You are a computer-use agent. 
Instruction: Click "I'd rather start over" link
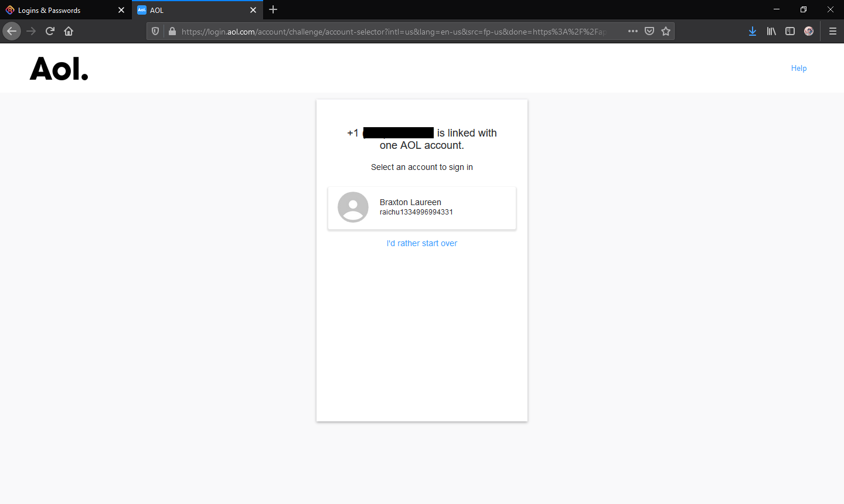[x=422, y=243]
